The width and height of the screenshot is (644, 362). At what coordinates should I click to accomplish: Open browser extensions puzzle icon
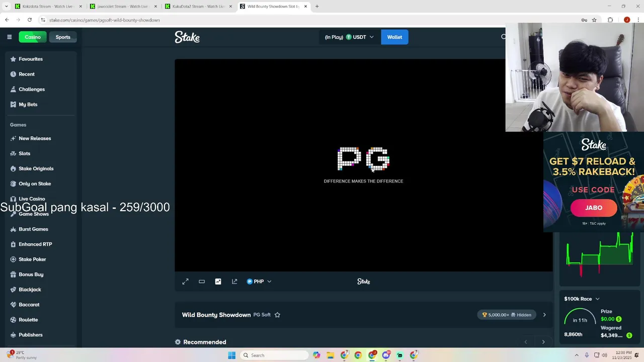[610, 20]
